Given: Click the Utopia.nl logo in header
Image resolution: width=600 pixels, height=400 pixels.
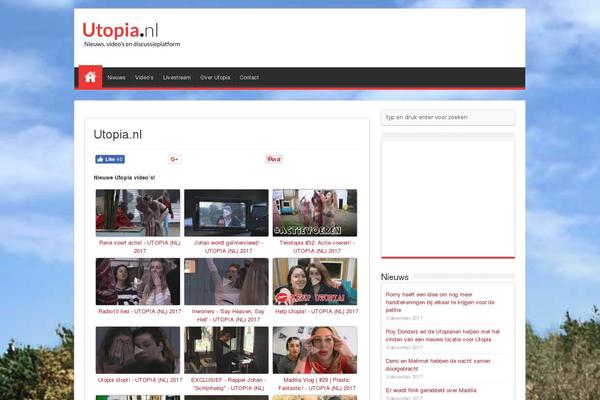Looking at the screenshot, I should click(x=120, y=30).
